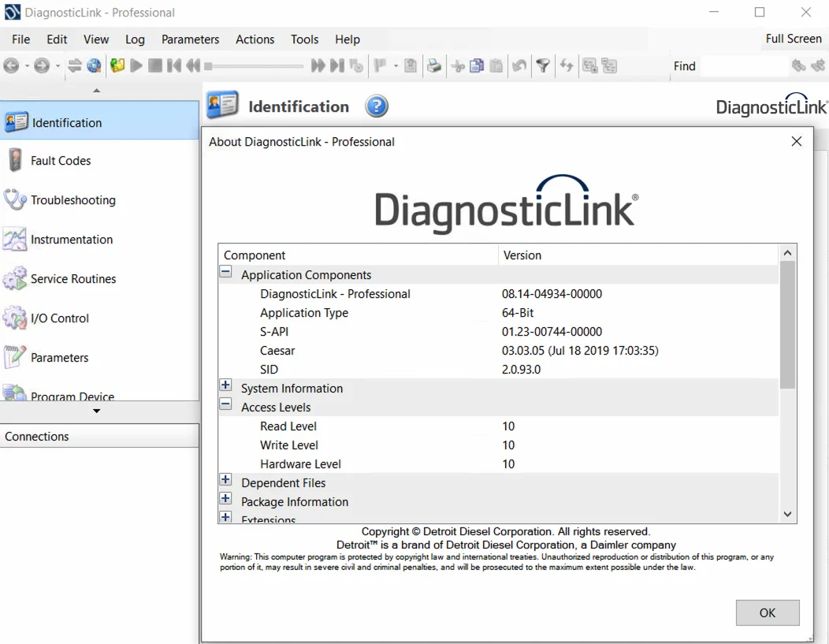Open the Troubleshooting stethoscope panel

coord(72,200)
